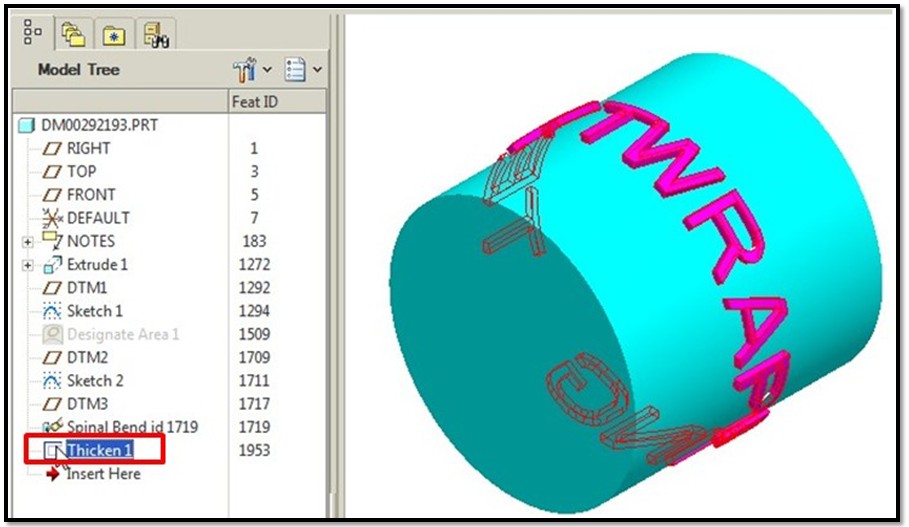Click Feat ID value 1509
The image size is (909, 527).
tap(254, 334)
